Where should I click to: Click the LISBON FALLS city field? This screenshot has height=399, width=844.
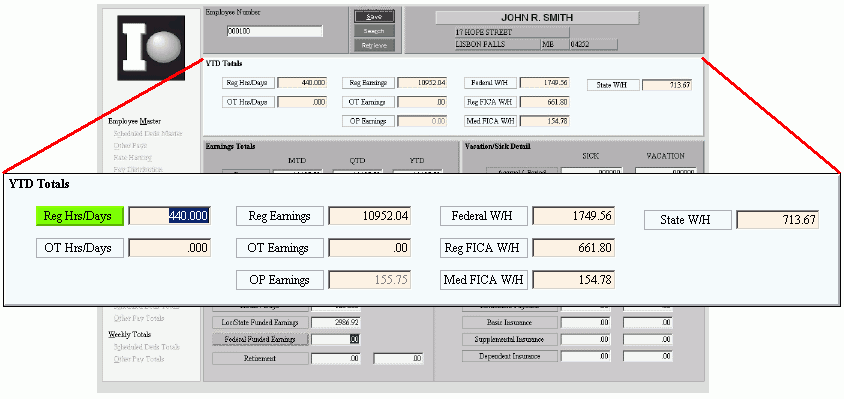(x=497, y=44)
